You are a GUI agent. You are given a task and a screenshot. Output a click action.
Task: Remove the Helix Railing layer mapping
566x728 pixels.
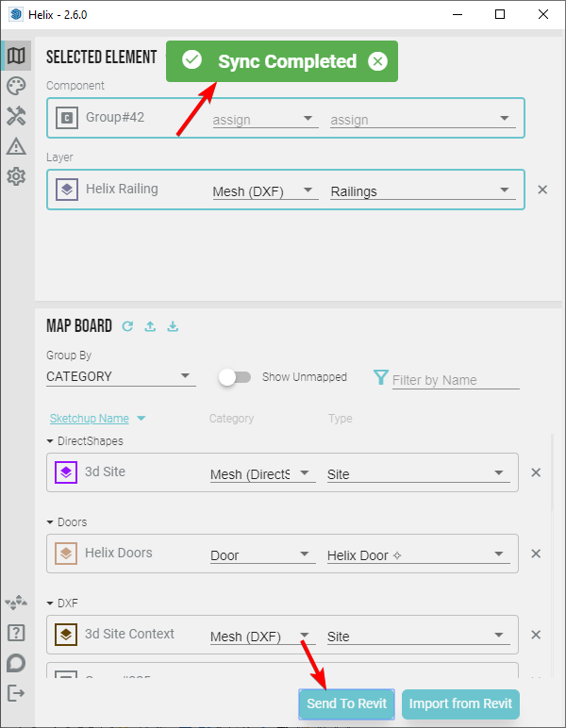coord(542,190)
